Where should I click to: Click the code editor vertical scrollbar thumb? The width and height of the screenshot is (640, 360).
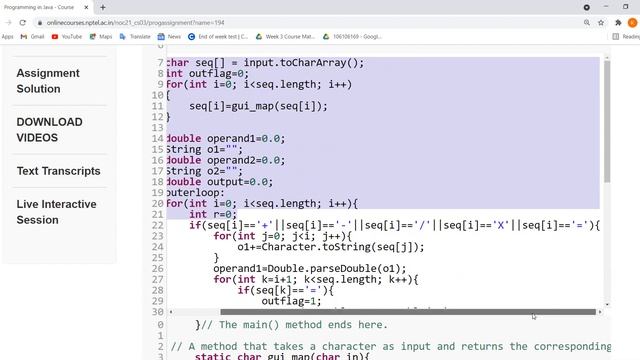607,121
